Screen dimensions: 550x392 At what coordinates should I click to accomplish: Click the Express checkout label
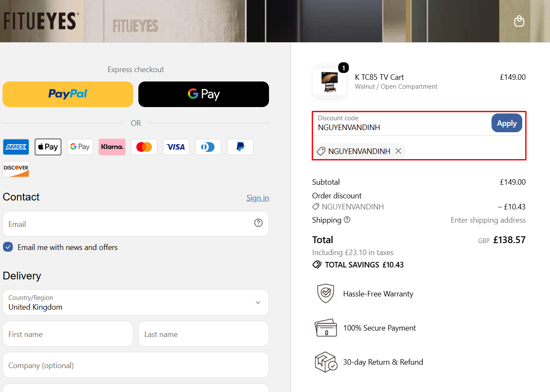tap(136, 70)
